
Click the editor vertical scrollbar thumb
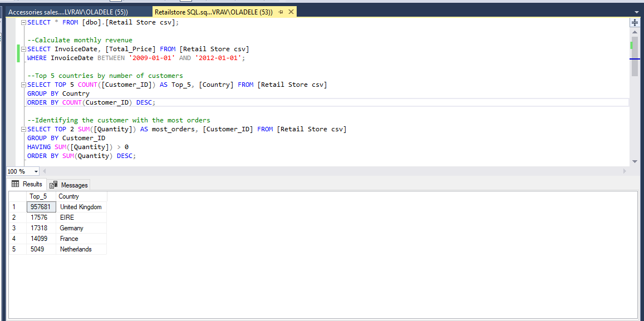point(635,56)
